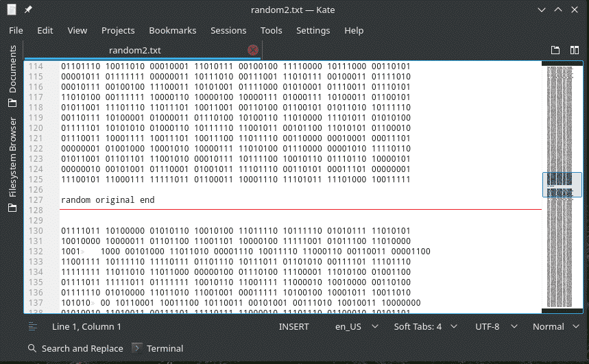The height and width of the screenshot is (364, 589).
Task: Click last byte '10000000' on line 137
Action: click(401, 303)
